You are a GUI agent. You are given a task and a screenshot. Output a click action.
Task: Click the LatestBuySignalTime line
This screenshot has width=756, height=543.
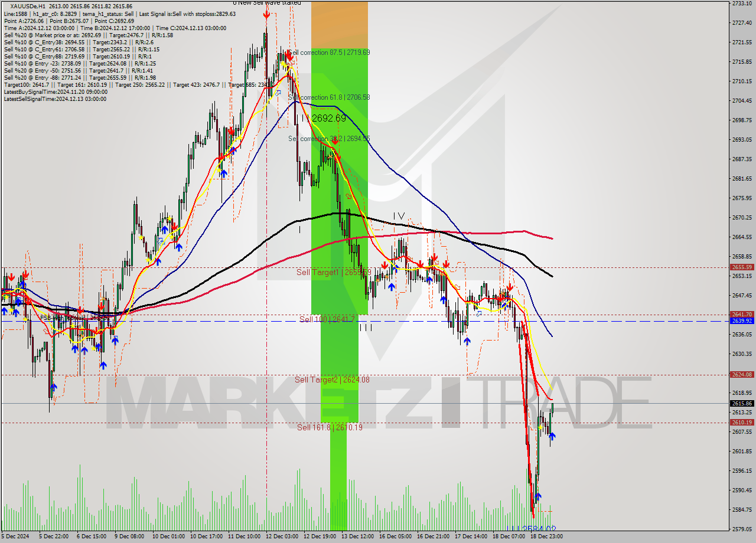[56, 91]
